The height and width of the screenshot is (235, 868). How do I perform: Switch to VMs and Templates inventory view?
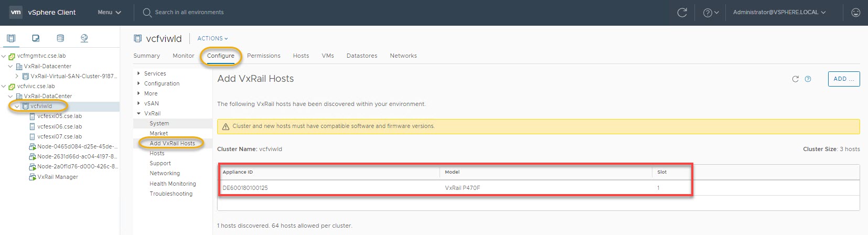tap(36, 38)
